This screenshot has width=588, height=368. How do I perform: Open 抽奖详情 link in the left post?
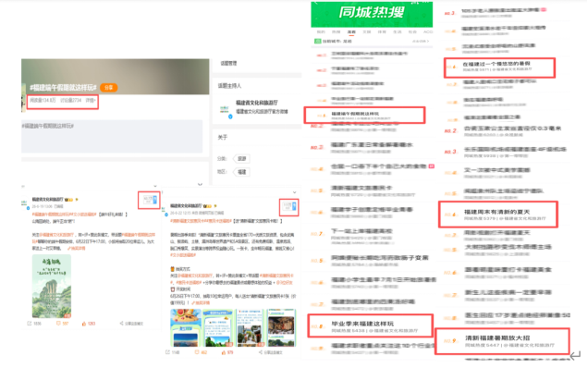77,249
